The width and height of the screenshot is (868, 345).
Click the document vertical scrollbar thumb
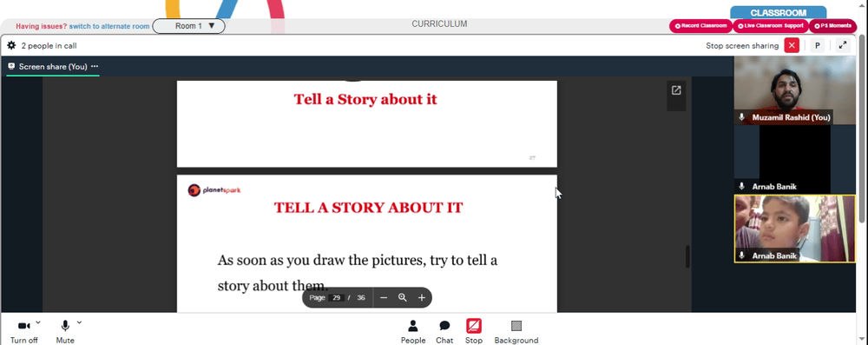(x=687, y=257)
